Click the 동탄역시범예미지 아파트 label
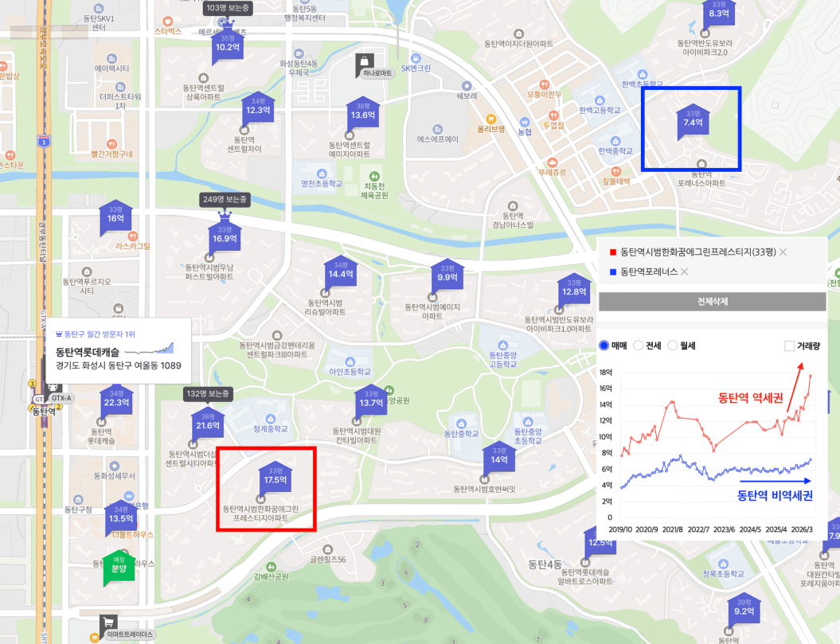 click(432, 311)
